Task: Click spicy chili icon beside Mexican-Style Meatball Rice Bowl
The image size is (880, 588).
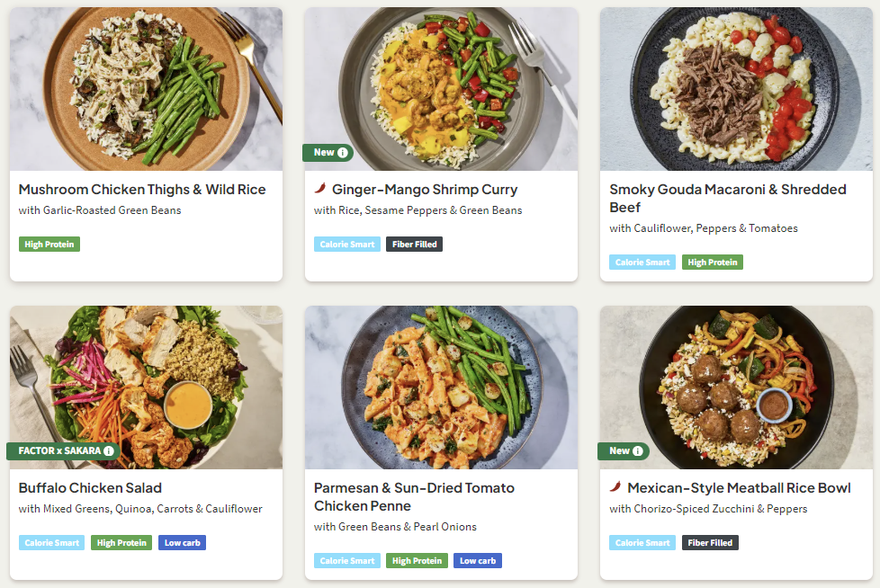Action: point(615,487)
